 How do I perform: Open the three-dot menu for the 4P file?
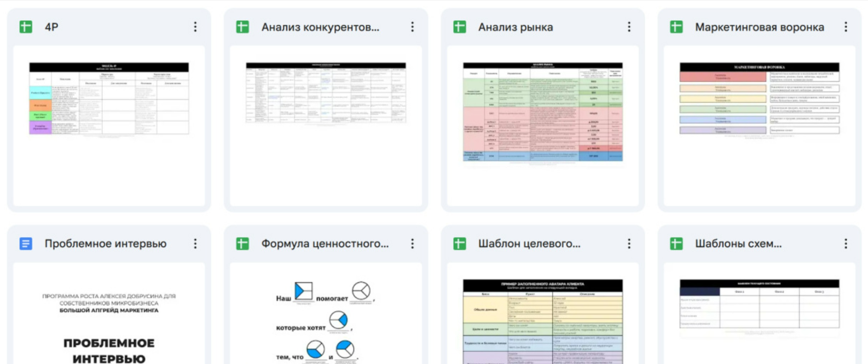[x=195, y=27]
